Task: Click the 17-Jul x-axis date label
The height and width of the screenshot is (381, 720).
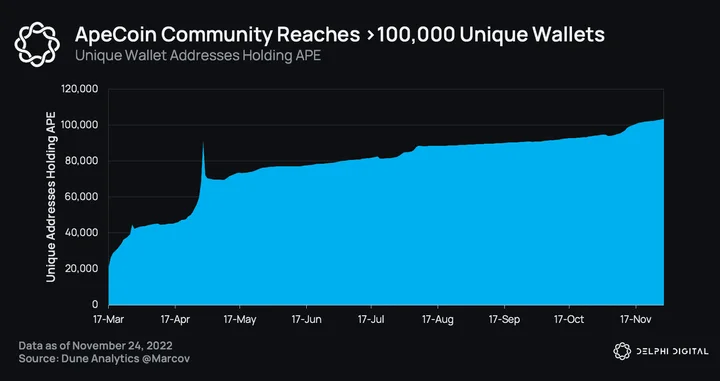Action: coord(371,319)
